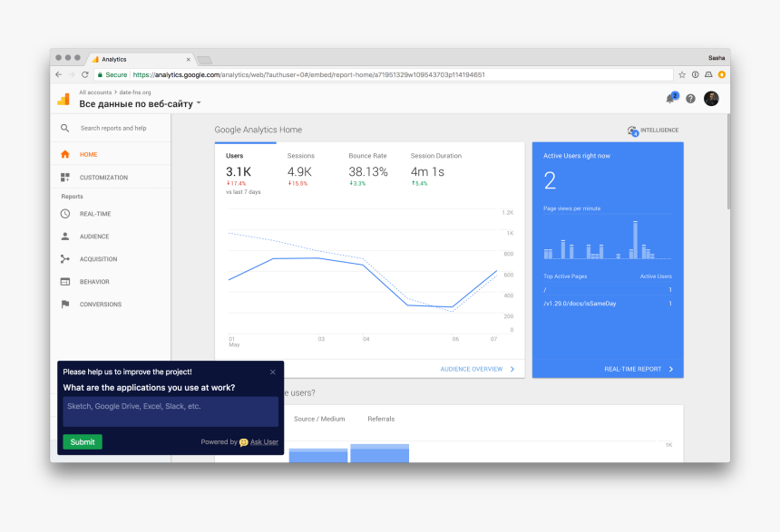Viewport: 780px width, 532px height.
Task: Click the browser address bar URL
Action: 308,74
